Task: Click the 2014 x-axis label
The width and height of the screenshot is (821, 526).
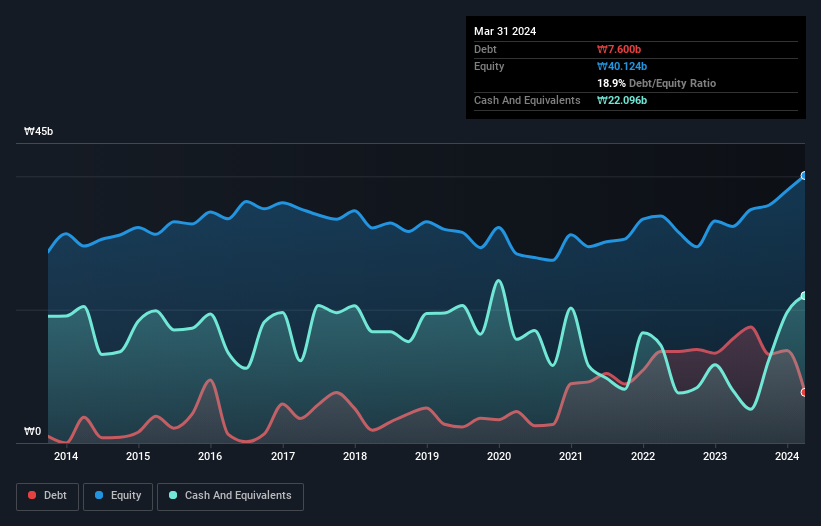Action: click(66, 456)
